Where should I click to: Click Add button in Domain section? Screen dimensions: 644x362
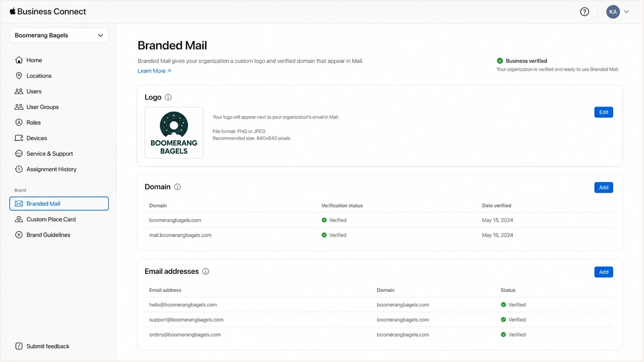pyautogui.click(x=604, y=187)
